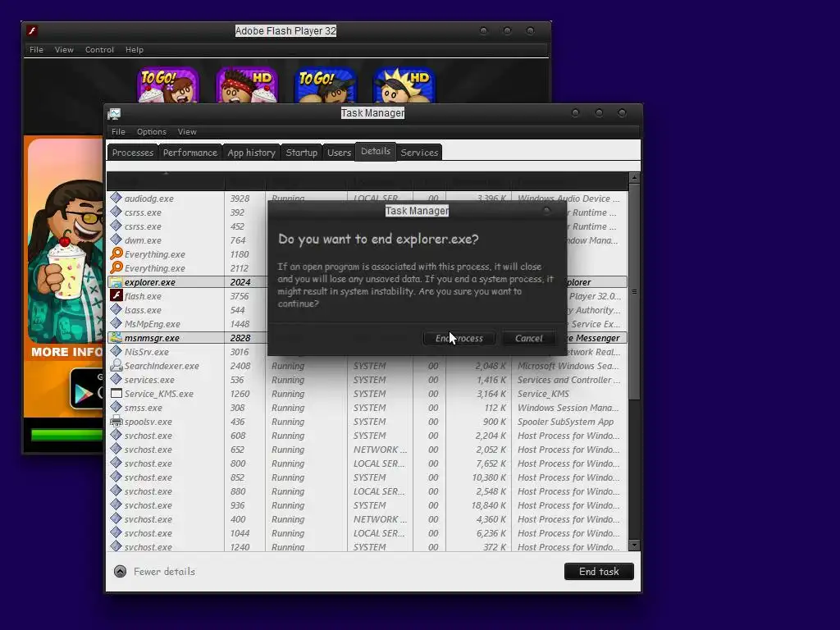Click the End task button
The image size is (840, 630).
(599, 572)
